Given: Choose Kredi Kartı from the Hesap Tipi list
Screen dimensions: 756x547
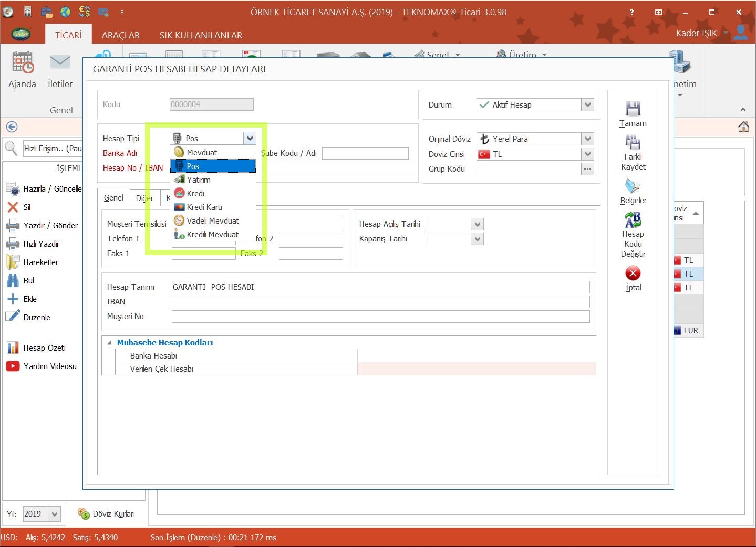Looking at the screenshot, I should (x=213, y=207).
